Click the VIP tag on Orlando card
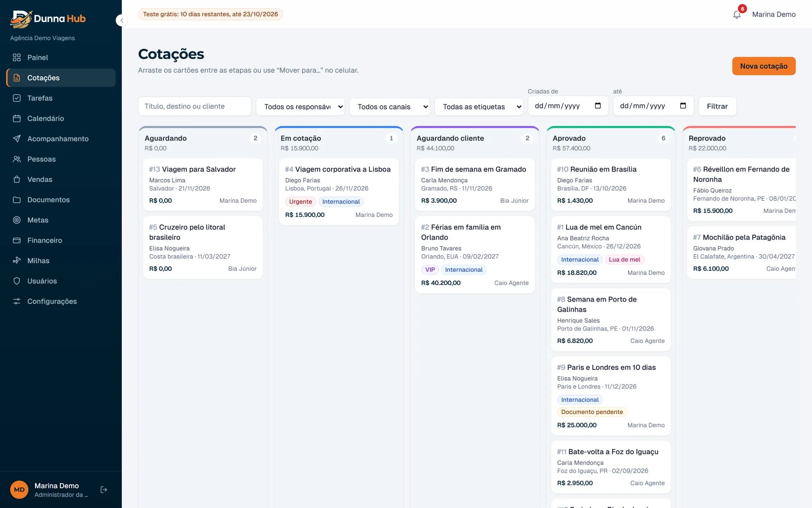 click(x=430, y=270)
